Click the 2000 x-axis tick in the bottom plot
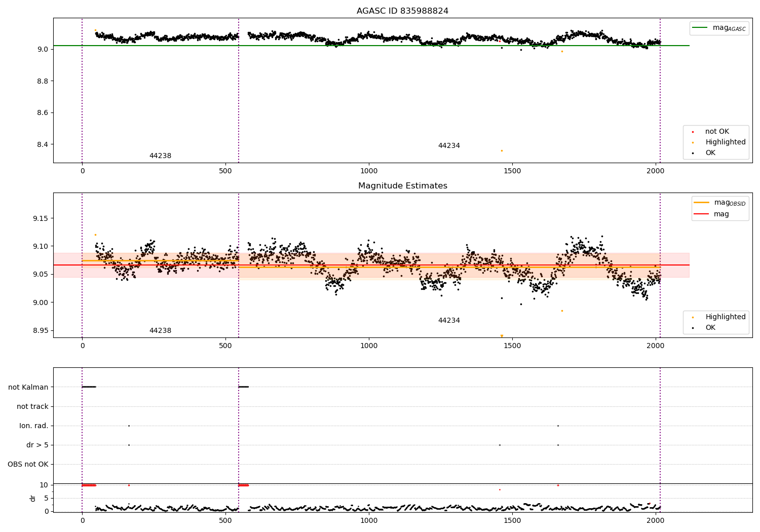Screen dimensions: 760x532 [656, 520]
